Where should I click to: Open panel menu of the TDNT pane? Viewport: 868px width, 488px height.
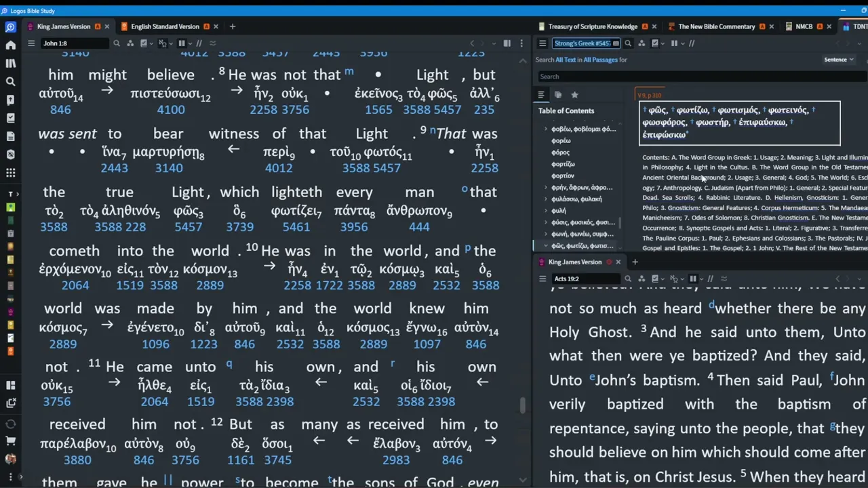(x=542, y=43)
